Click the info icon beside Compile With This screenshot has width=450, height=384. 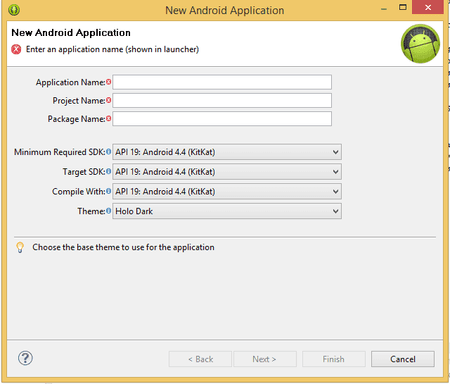pyautogui.click(x=108, y=191)
